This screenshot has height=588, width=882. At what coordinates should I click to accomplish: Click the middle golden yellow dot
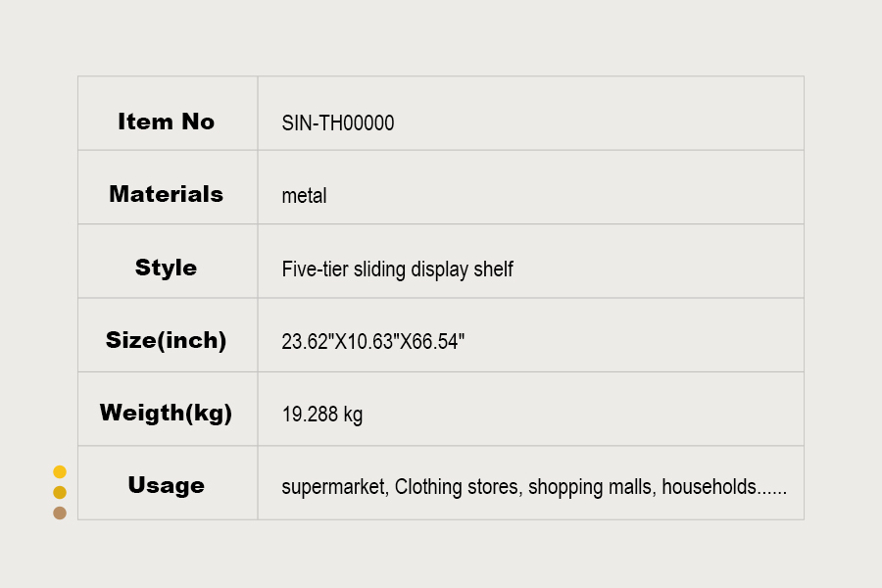point(60,492)
